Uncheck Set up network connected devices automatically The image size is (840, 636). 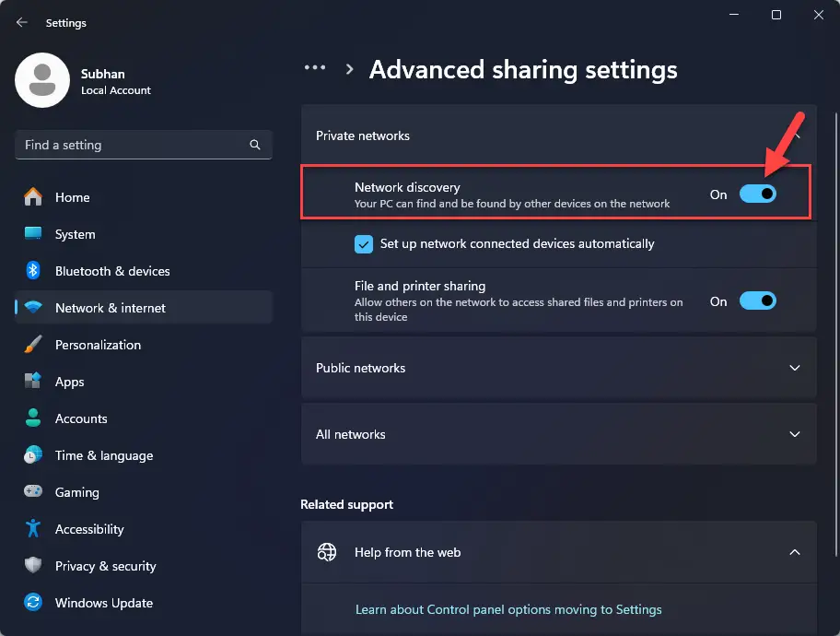pos(363,244)
